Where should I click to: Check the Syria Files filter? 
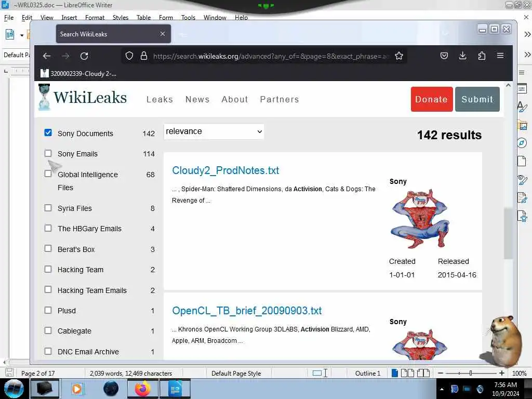(x=48, y=208)
